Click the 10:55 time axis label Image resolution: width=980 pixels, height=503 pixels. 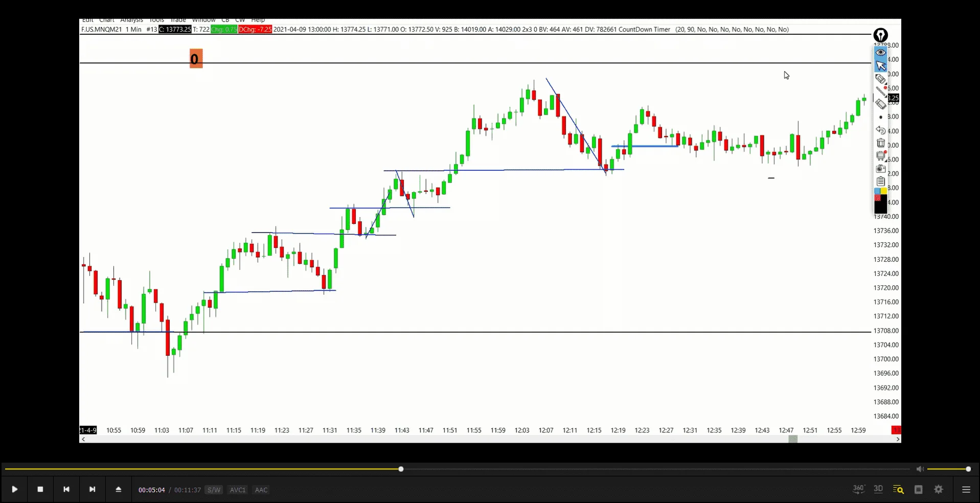[113, 430]
